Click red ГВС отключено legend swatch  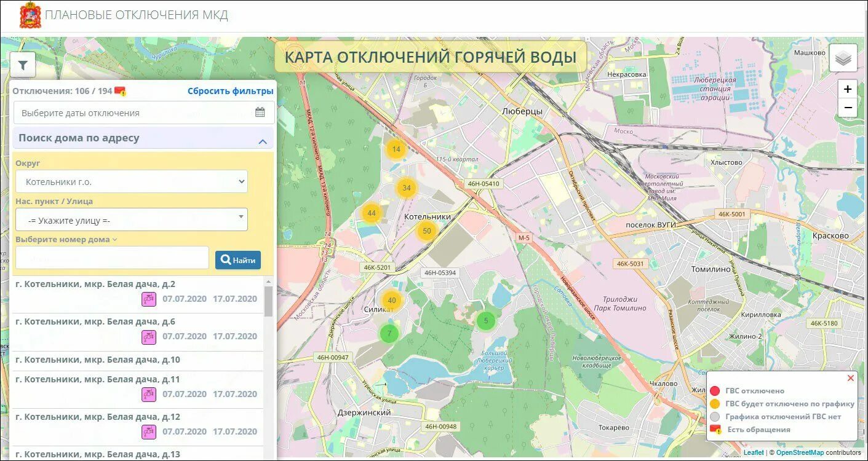point(715,391)
